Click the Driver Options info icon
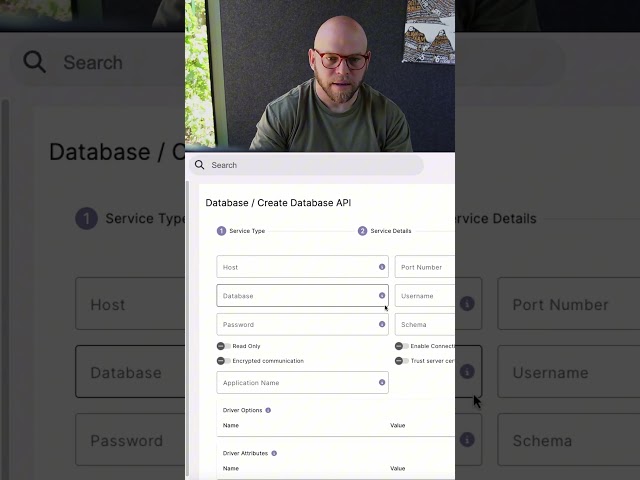Image resolution: width=640 pixels, height=480 pixels. click(268, 410)
